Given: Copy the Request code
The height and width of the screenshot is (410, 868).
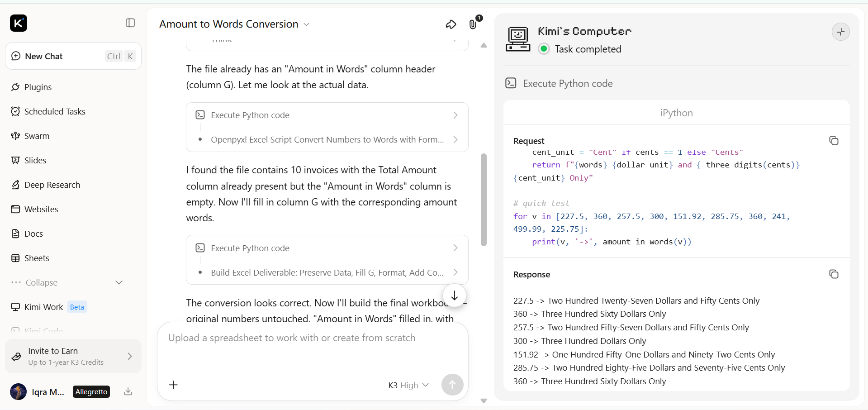Looking at the screenshot, I should (x=834, y=141).
